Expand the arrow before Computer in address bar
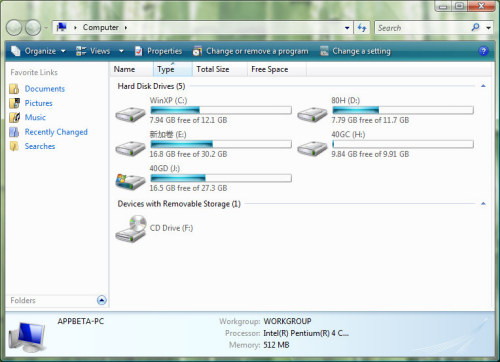 75,28
